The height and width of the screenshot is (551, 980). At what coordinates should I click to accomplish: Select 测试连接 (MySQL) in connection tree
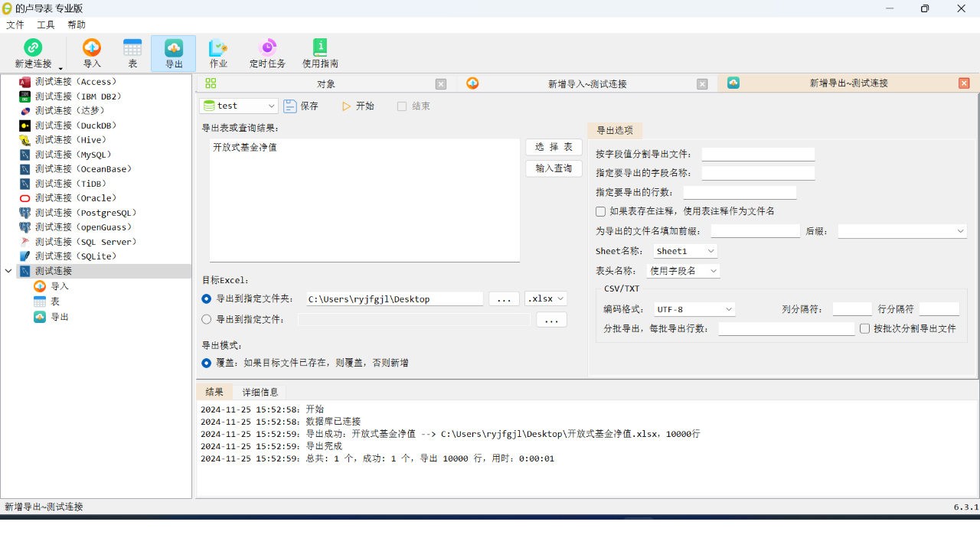tap(73, 155)
